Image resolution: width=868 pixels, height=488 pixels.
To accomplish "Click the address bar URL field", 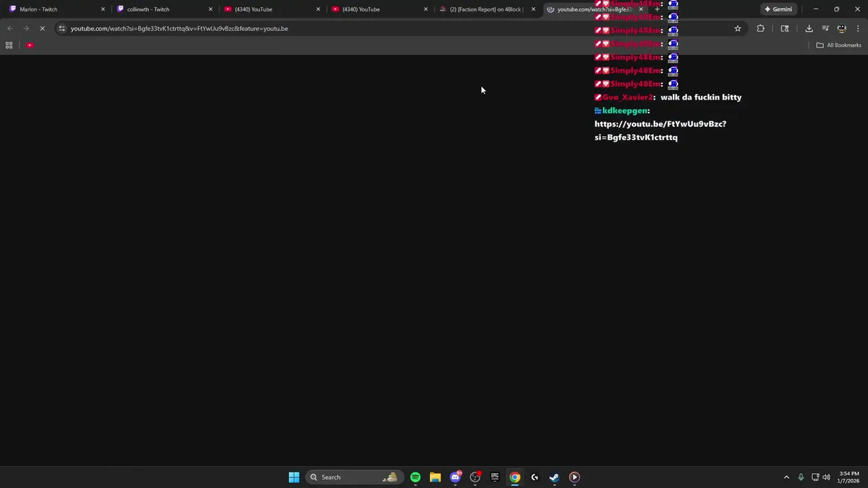I will tap(400, 28).
